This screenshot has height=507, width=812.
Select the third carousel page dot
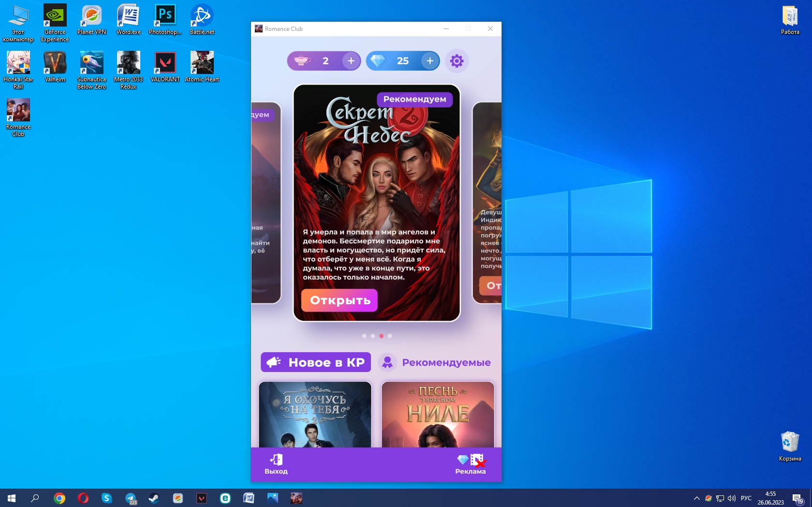click(381, 336)
